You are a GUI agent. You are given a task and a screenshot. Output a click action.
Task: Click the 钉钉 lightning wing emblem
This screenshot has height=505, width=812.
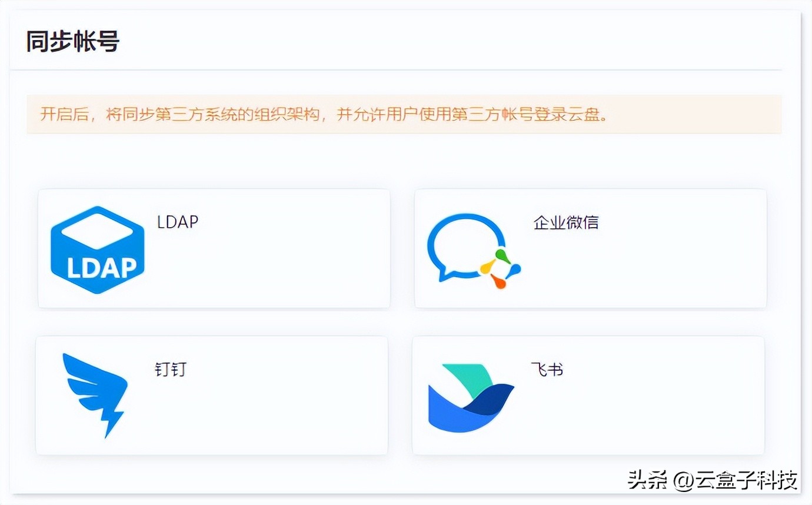point(95,396)
